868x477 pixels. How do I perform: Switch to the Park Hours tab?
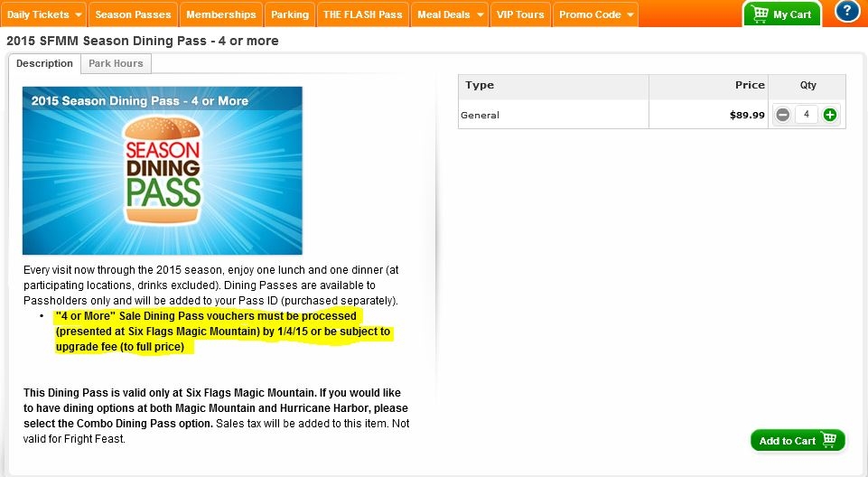[116, 63]
